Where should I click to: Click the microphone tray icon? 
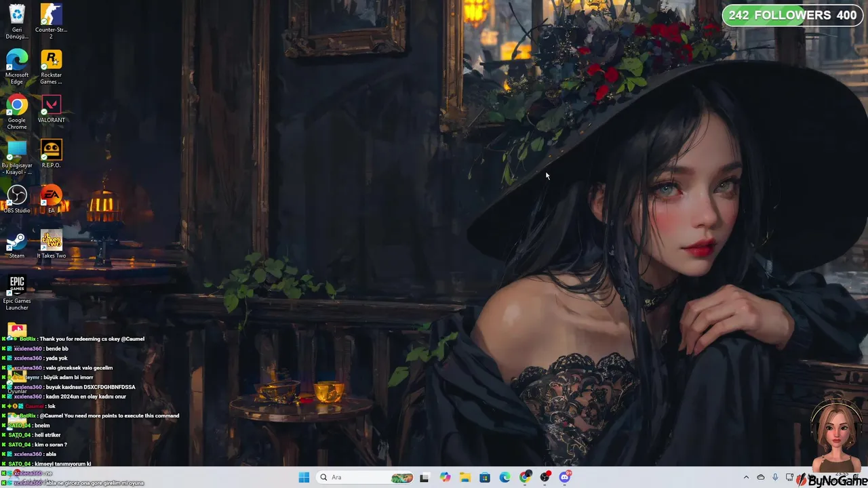pos(775,477)
